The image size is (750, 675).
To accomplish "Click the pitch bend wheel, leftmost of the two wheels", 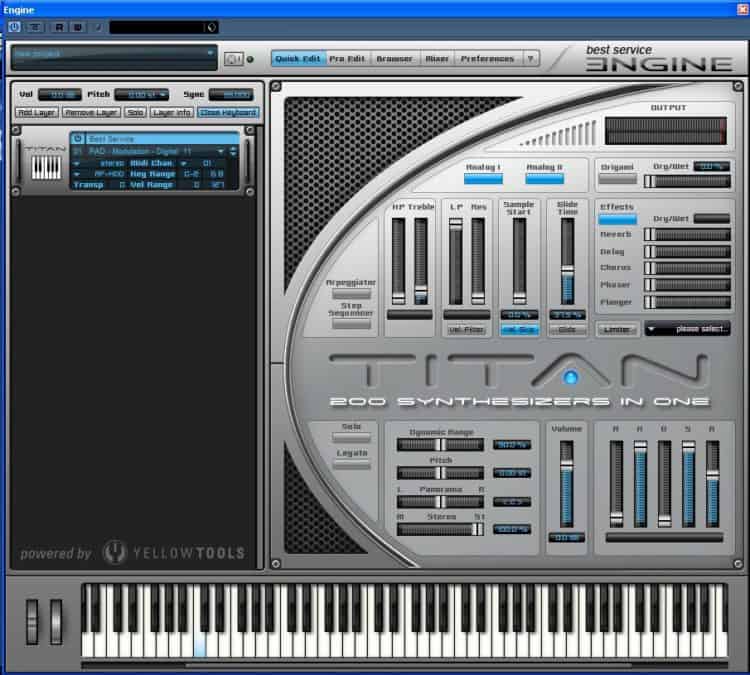I will [x=32, y=621].
